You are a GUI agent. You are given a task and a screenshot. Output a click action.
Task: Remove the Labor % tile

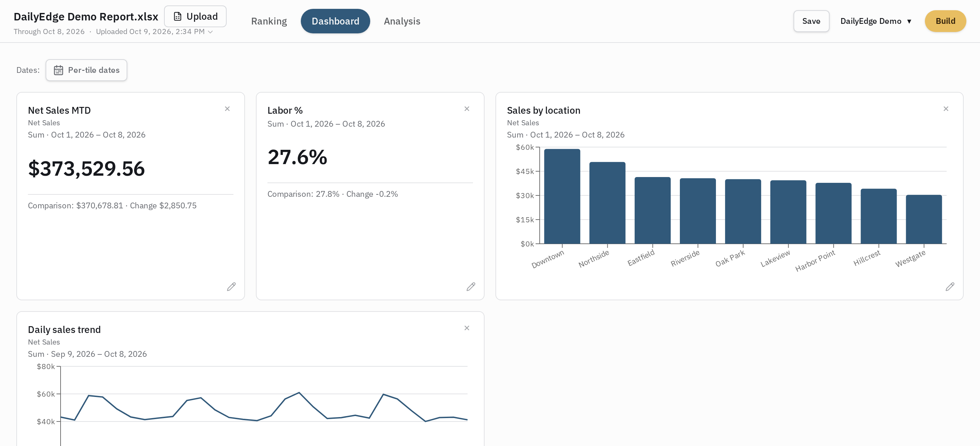(x=467, y=109)
